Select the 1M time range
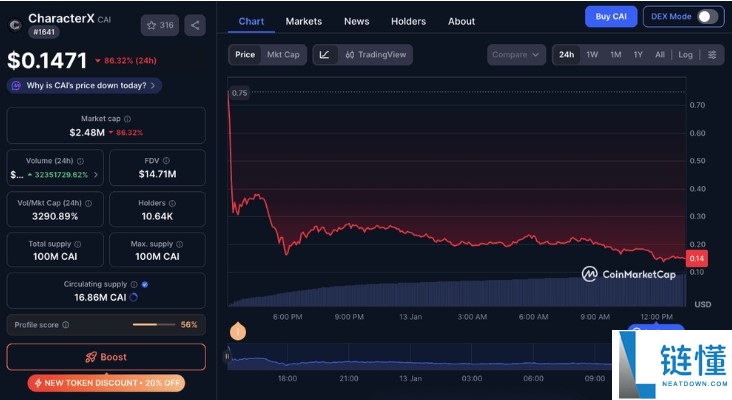The width and height of the screenshot is (732, 400). click(616, 55)
